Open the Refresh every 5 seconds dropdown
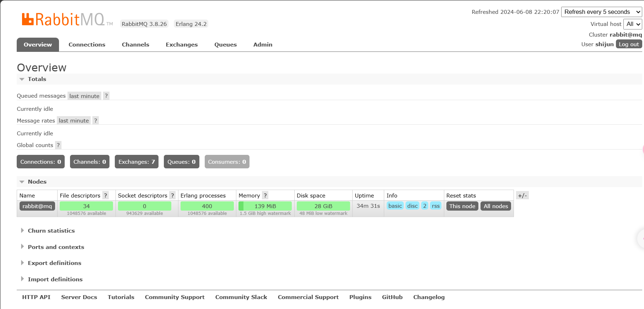This screenshot has width=644, height=309. tap(602, 12)
